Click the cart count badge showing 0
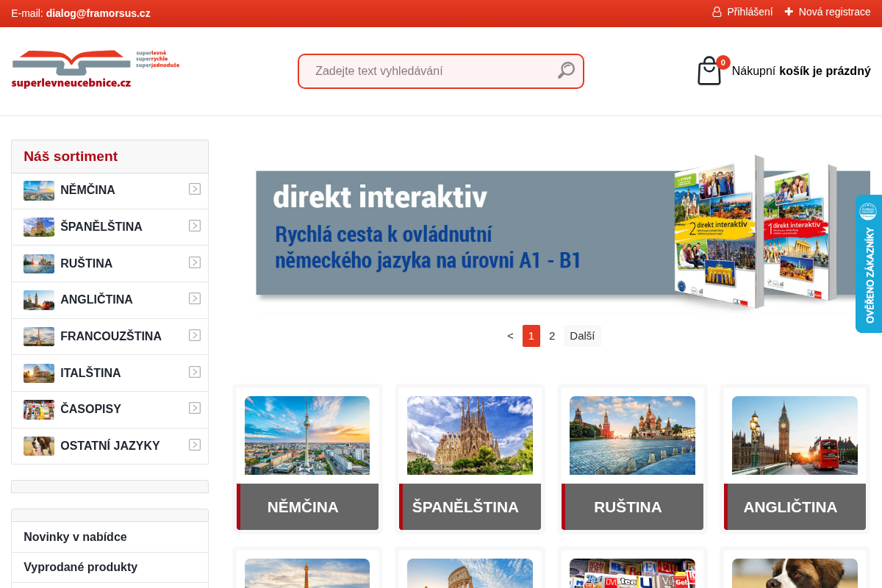This screenshot has width=882, height=588. point(723,62)
